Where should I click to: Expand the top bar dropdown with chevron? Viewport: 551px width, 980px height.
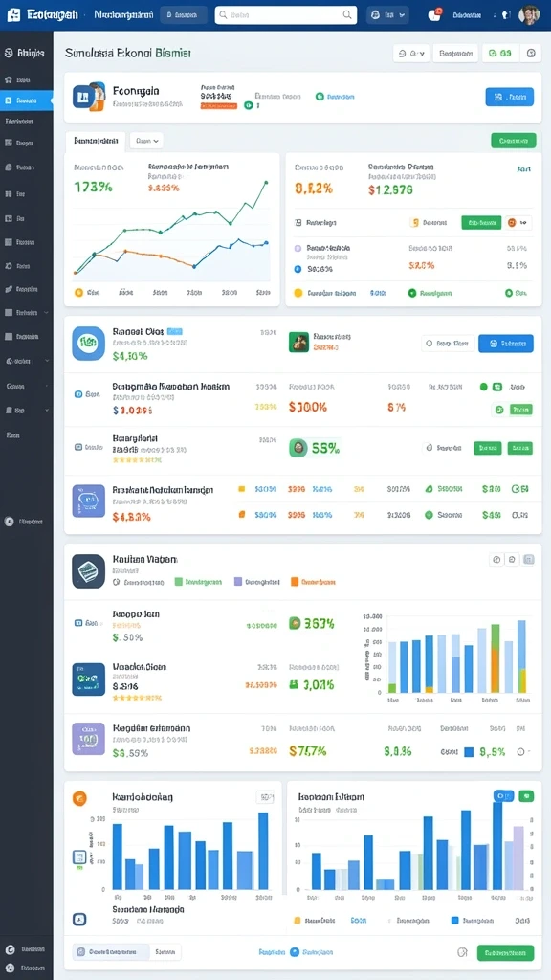(387, 15)
